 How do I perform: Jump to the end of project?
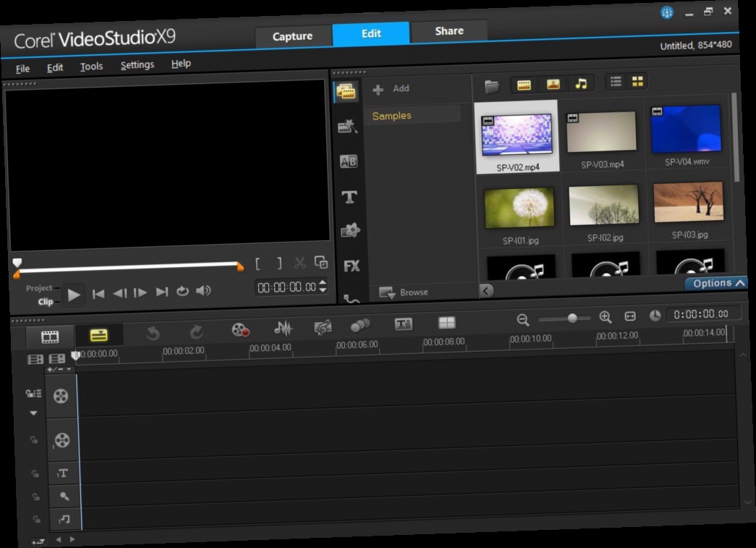[161, 292]
